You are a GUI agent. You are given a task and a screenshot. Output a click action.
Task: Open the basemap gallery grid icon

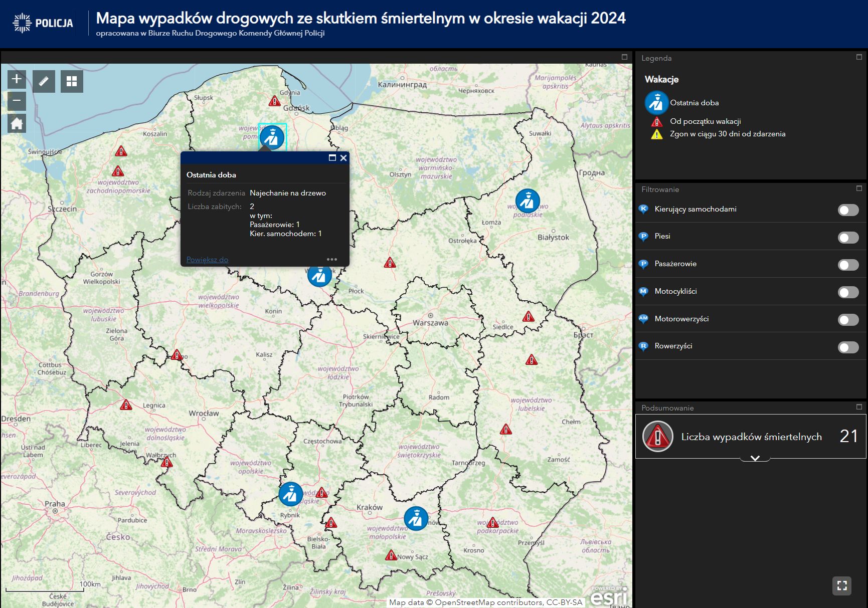pyautogui.click(x=72, y=81)
